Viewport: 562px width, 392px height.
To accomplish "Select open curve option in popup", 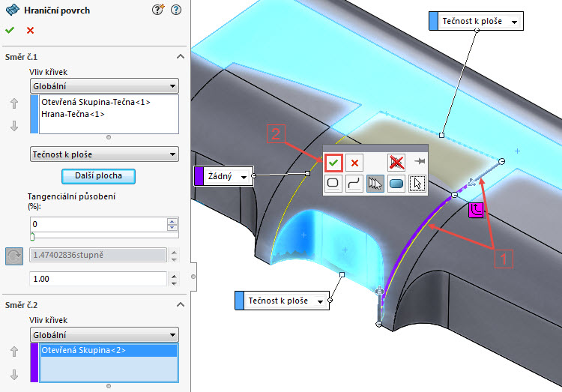I will click(x=354, y=184).
